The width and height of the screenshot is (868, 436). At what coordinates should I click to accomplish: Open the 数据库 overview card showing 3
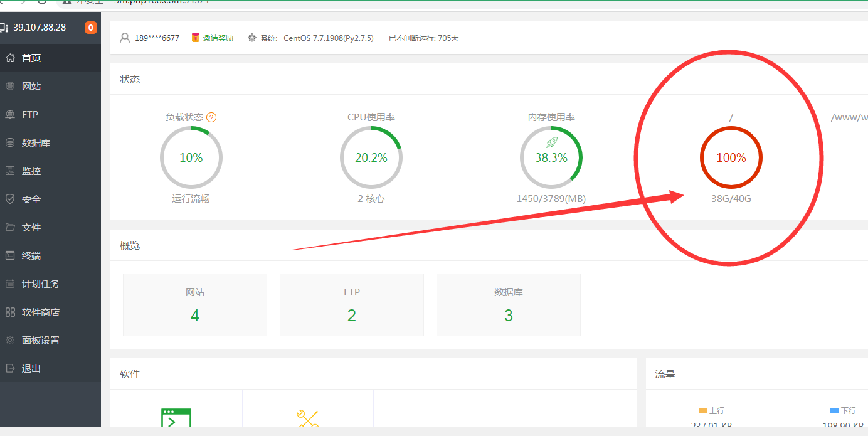point(508,305)
